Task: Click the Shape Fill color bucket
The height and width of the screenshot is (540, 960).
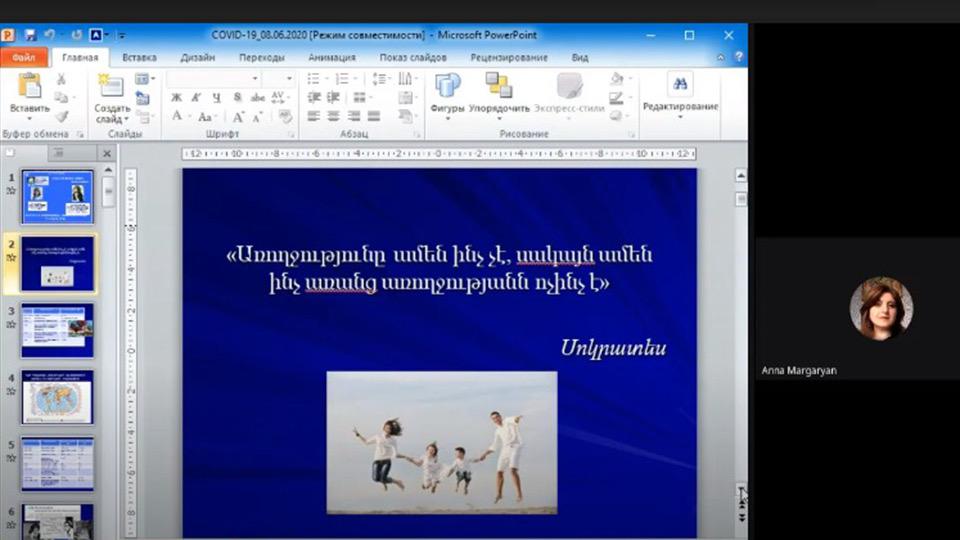Action: (x=618, y=79)
